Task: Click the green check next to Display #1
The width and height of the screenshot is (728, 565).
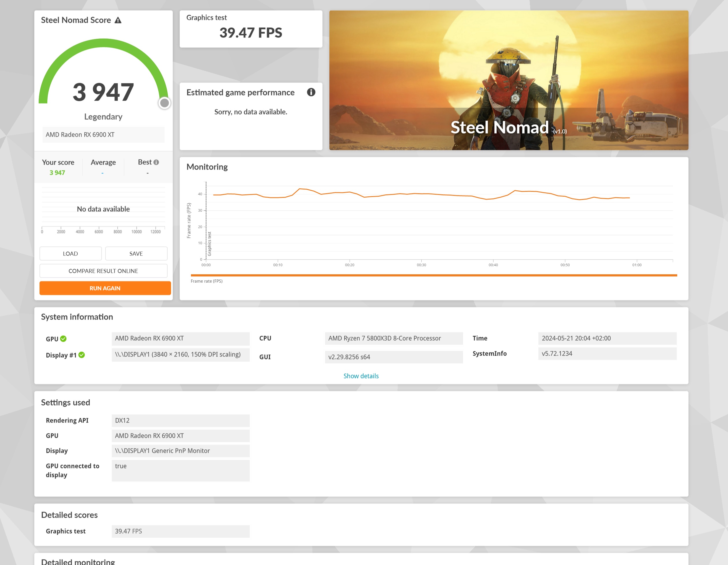Action: click(82, 355)
